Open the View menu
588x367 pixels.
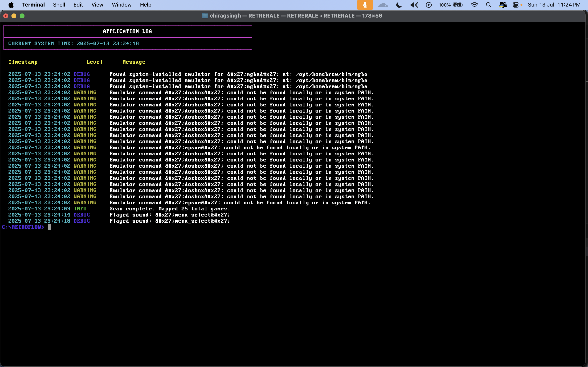click(97, 5)
